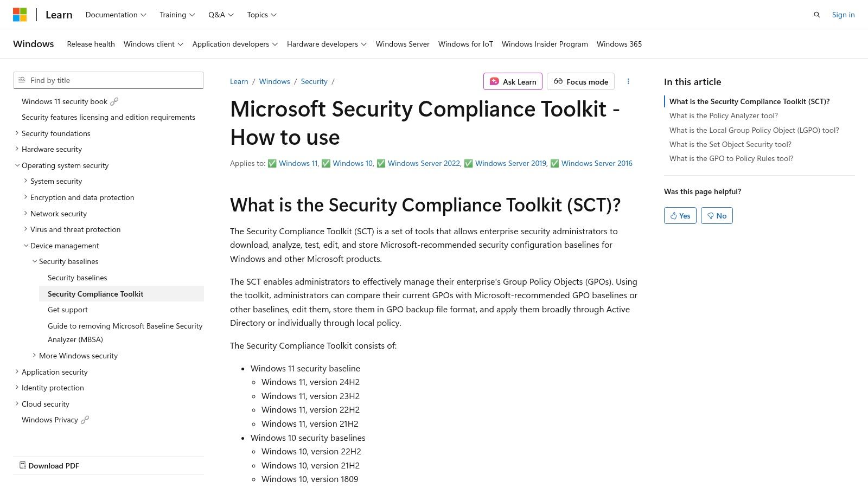Click the link icon next to Windows Privacy
The image size is (868, 488).
[x=85, y=419]
